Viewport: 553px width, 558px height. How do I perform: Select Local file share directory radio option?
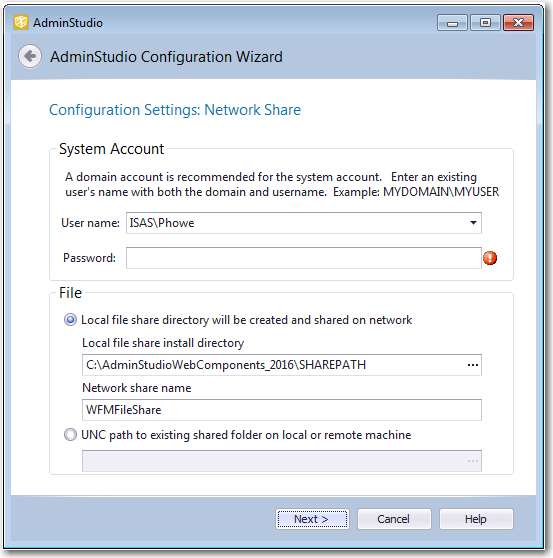point(70,320)
